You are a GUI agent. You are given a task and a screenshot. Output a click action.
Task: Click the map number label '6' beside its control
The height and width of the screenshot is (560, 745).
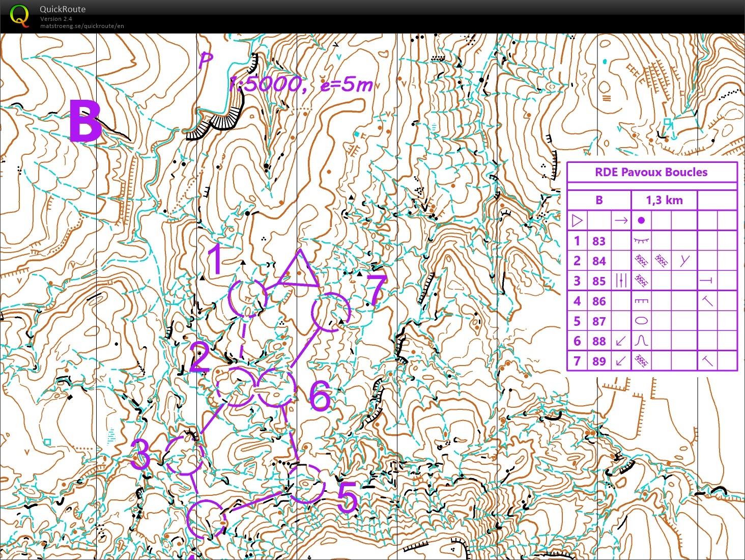click(x=321, y=395)
